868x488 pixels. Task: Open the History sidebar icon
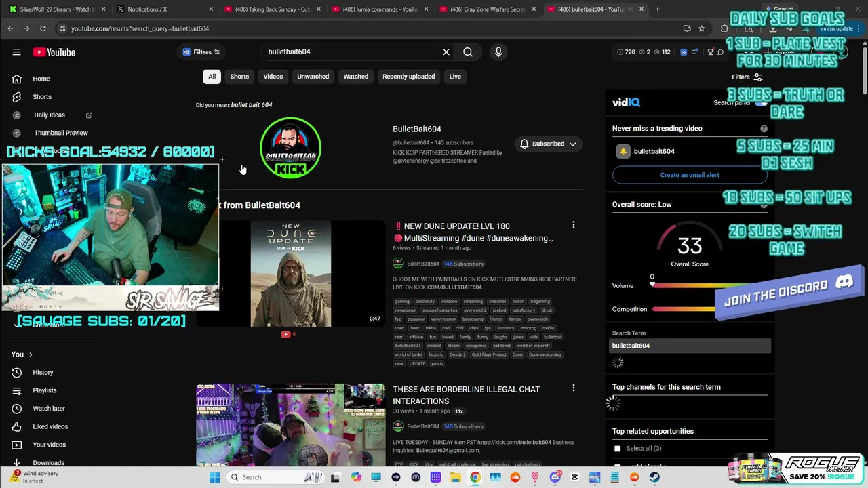(x=17, y=372)
